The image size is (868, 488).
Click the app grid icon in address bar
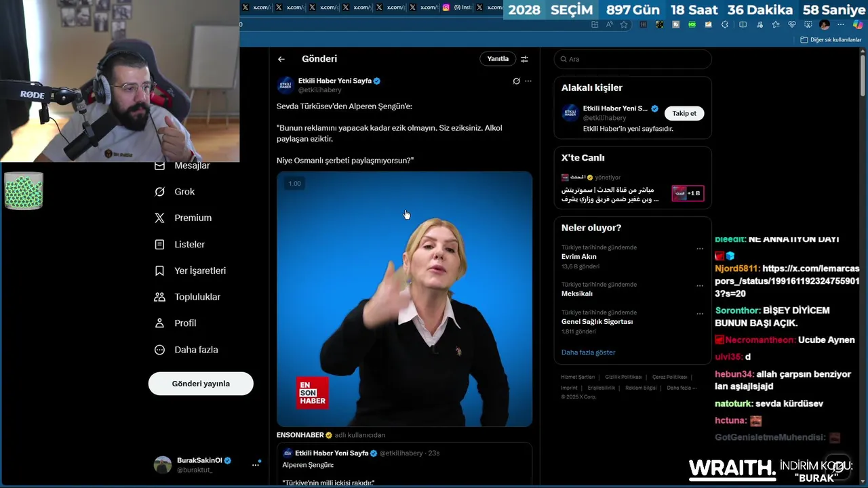[x=595, y=24]
